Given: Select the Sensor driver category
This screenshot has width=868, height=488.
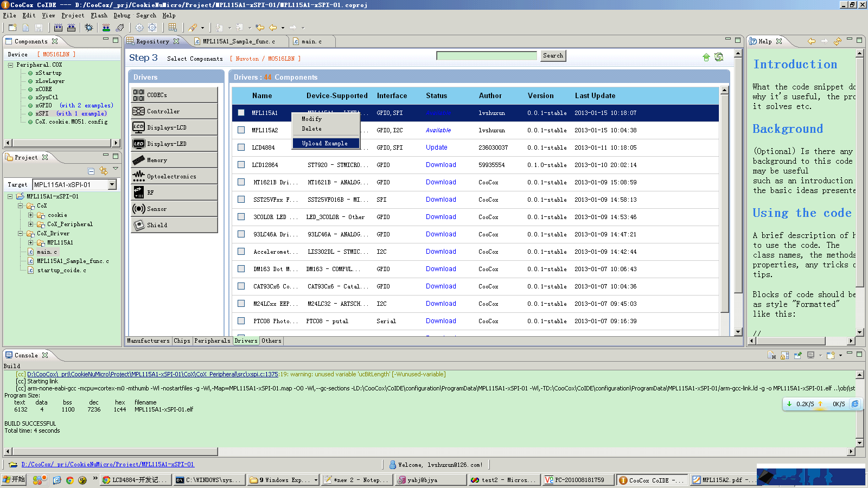Looking at the screenshot, I should (174, 209).
